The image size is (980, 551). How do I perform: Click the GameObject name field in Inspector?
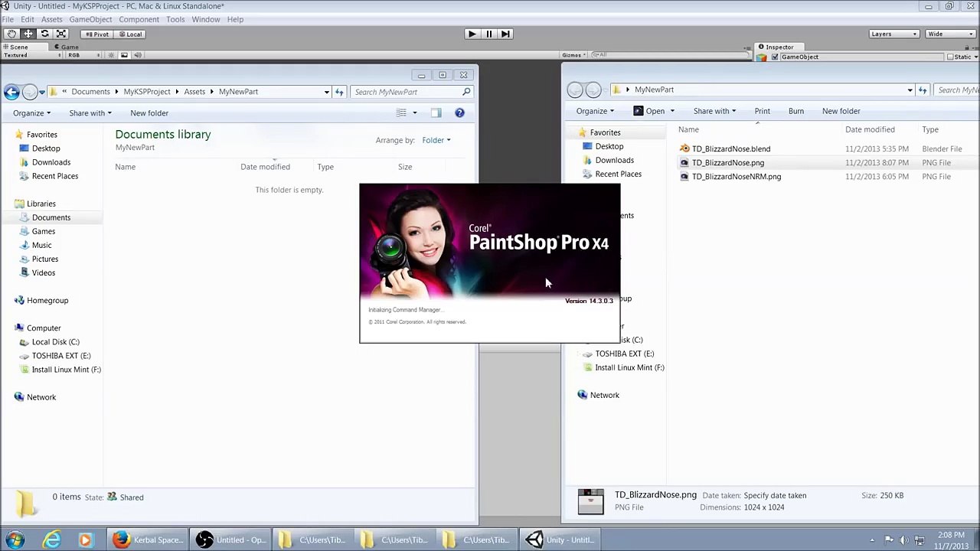pyautogui.click(x=861, y=57)
